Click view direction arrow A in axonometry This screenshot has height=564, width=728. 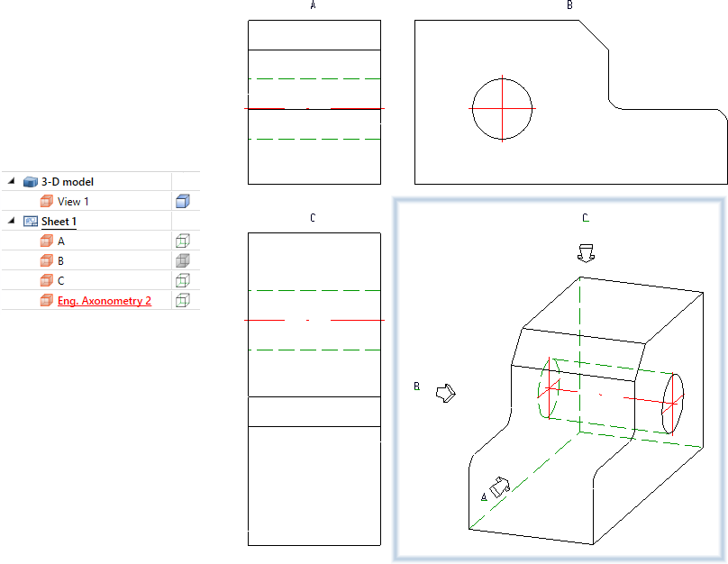[499, 487]
